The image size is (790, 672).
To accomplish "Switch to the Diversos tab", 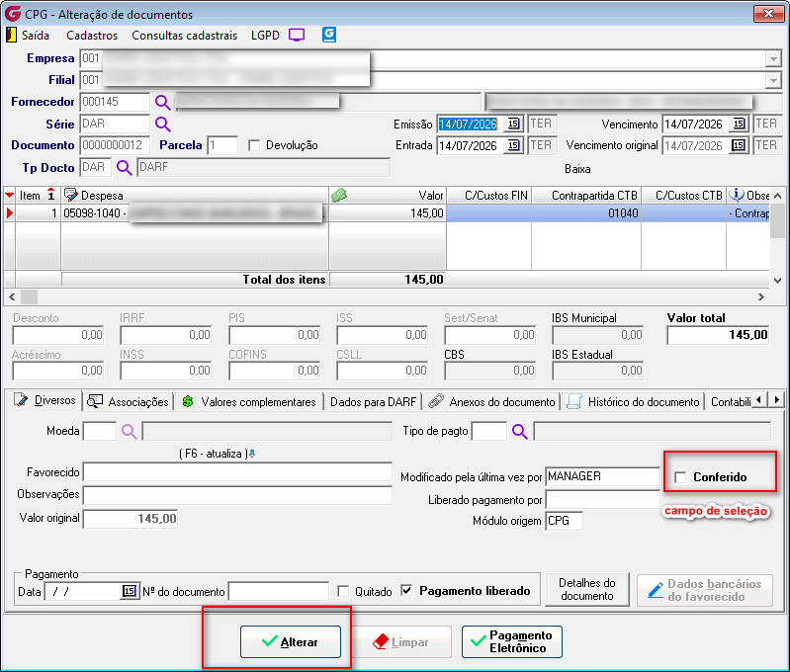I will (x=44, y=400).
